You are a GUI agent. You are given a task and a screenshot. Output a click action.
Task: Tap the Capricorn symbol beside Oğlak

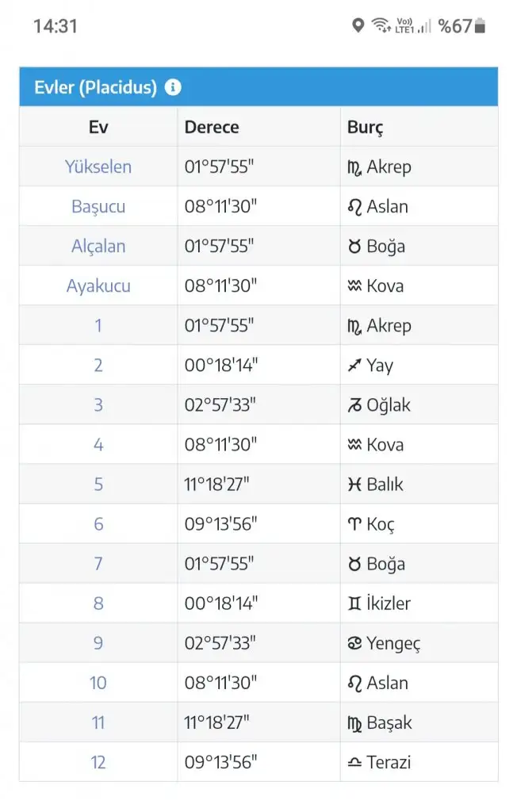point(354,405)
